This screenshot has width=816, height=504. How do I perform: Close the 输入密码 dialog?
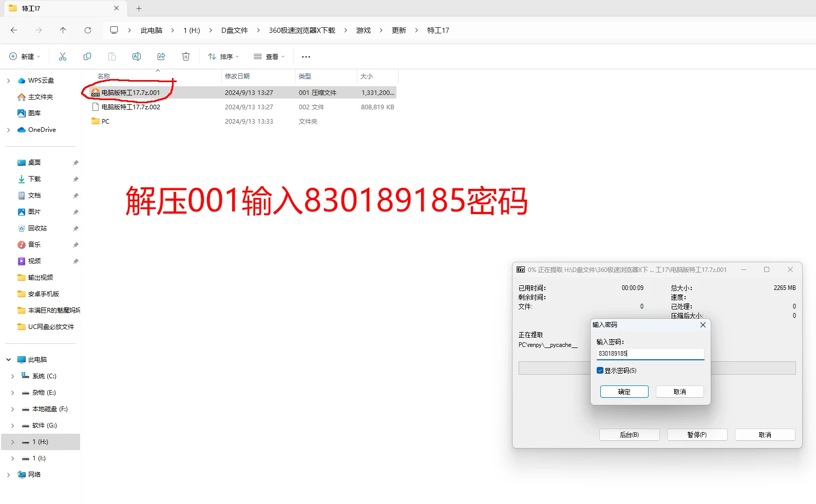click(703, 325)
